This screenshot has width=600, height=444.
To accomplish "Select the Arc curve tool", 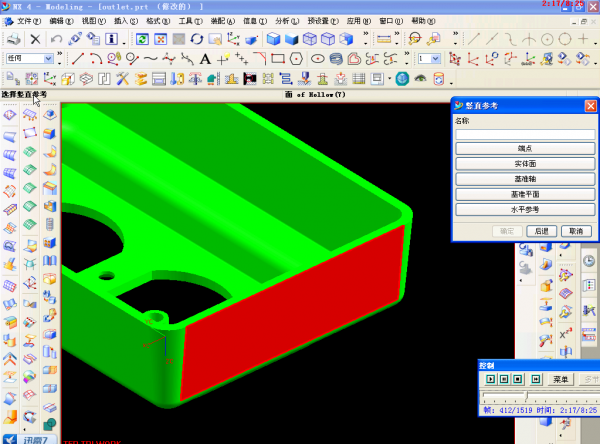I will pyautogui.click(x=96, y=59).
